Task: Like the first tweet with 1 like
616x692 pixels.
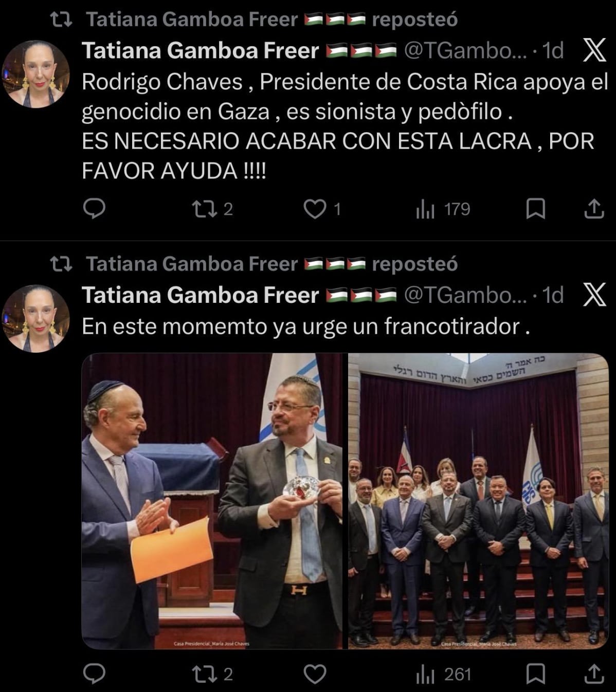Action: [x=322, y=209]
